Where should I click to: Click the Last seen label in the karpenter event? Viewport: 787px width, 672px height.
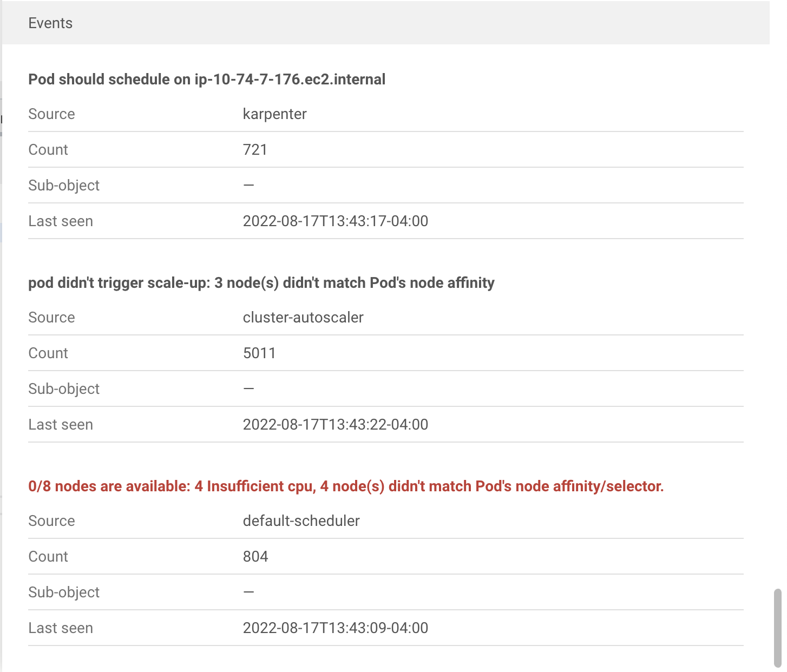pyautogui.click(x=61, y=221)
